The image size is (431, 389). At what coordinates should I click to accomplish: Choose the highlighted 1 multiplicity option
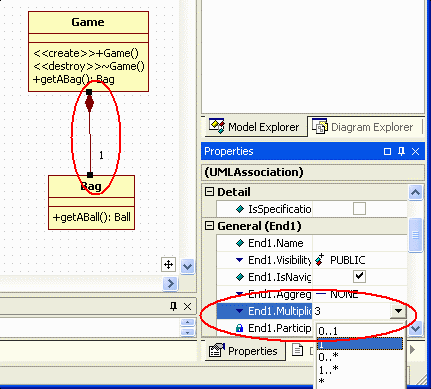[x=360, y=344]
